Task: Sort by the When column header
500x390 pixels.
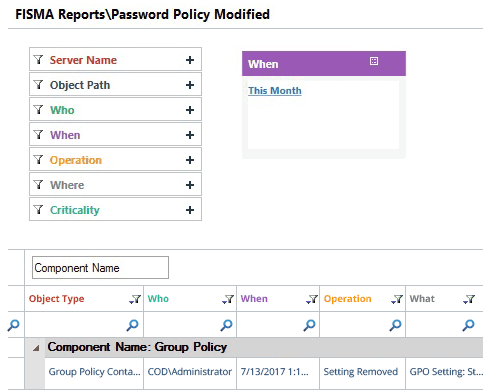Action: coord(254,298)
